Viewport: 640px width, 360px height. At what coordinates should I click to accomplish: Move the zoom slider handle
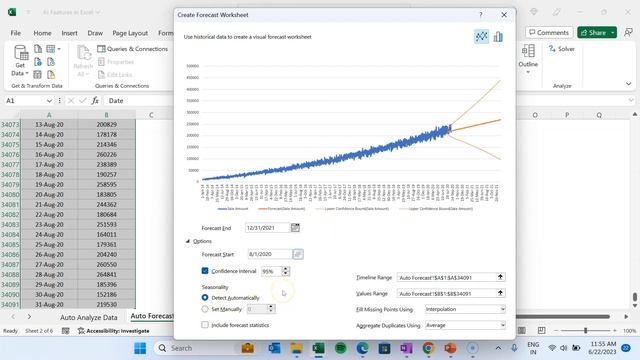585,330
